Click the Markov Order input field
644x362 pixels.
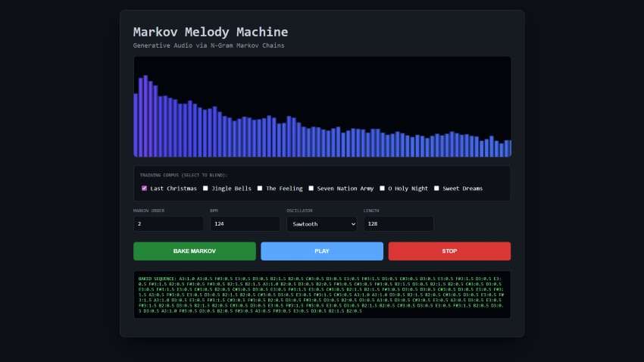coord(168,223)
